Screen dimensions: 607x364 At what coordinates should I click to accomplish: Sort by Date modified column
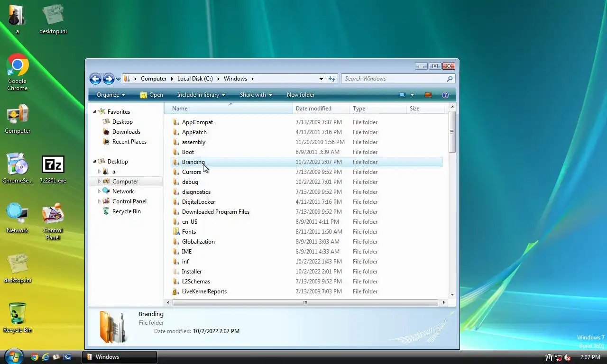[x=322, y=109]
